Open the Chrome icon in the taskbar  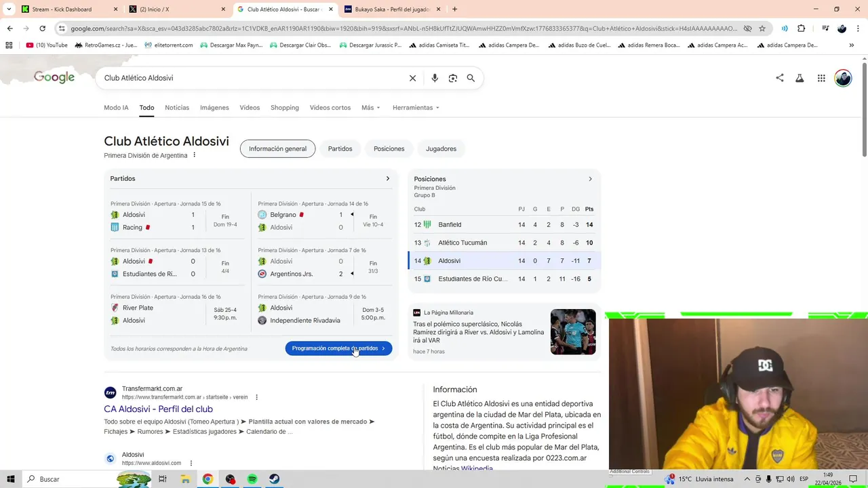(x=208, y=479)
